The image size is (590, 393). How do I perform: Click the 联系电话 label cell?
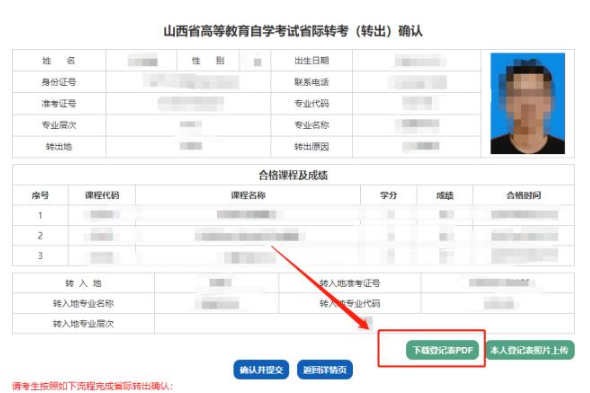click(x=312, y=82)
